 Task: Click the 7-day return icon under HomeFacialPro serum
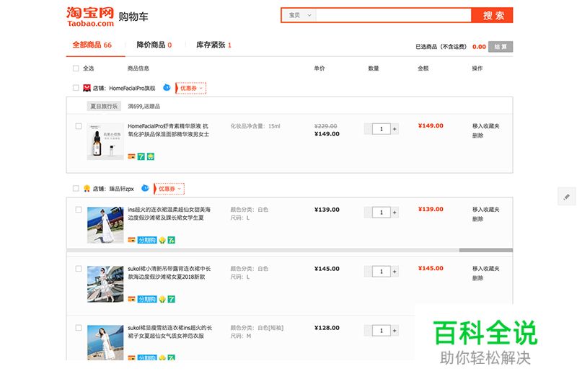click(x=141, y=156)
